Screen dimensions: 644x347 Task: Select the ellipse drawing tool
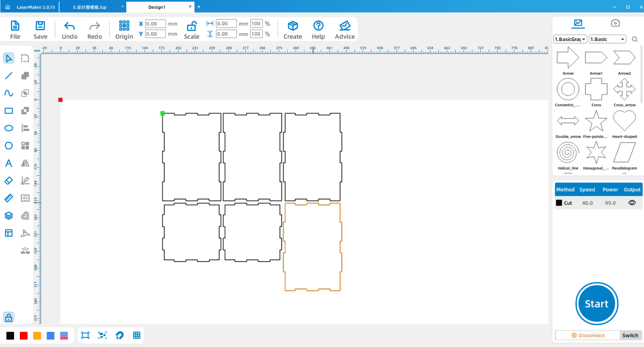coord(9,128)
